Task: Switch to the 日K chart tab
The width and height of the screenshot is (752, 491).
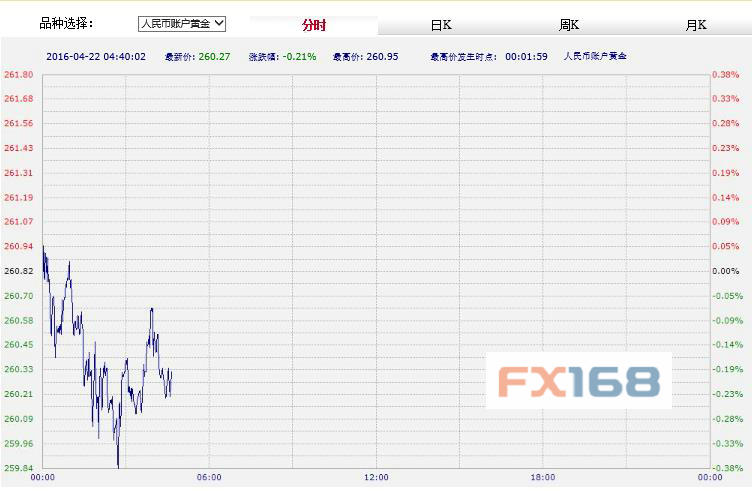Action: click(441, 25)
